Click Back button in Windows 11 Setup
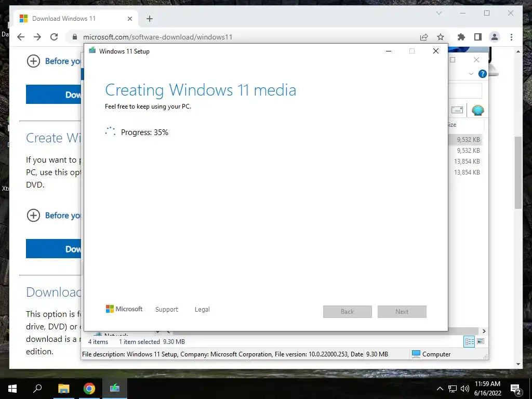 point(348,312)
